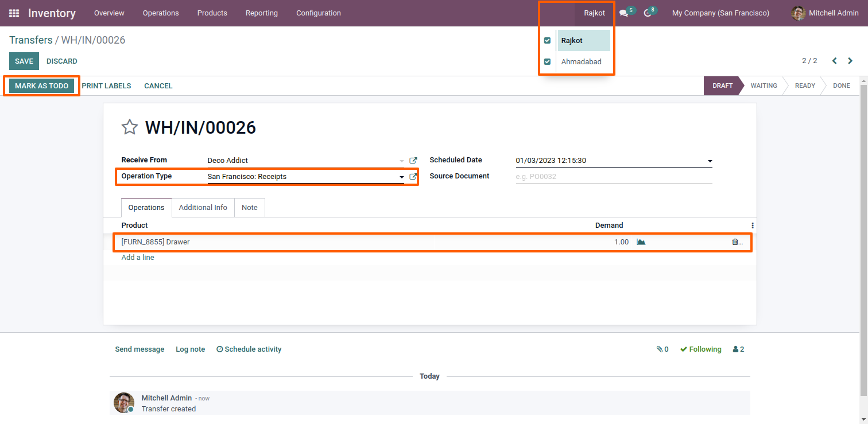Image resolution: width=868 pixels, height=424 pixels.
Task: Select Ahmadabad in warehouse list
Action: point(583,61)
